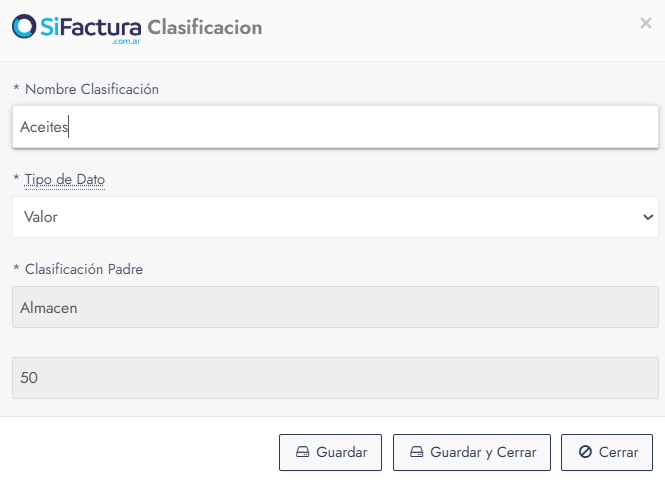Open the Tipo de Dato dropdown showing Valor
The width and height of the screenshot is (665, 482).
click(334, 216)
